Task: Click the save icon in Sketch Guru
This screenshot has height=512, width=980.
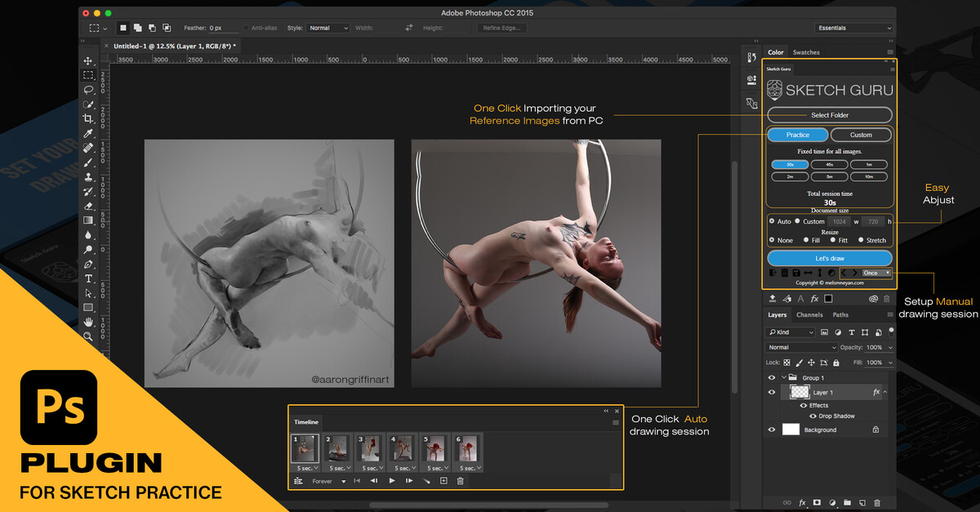Action: (796, 273)
